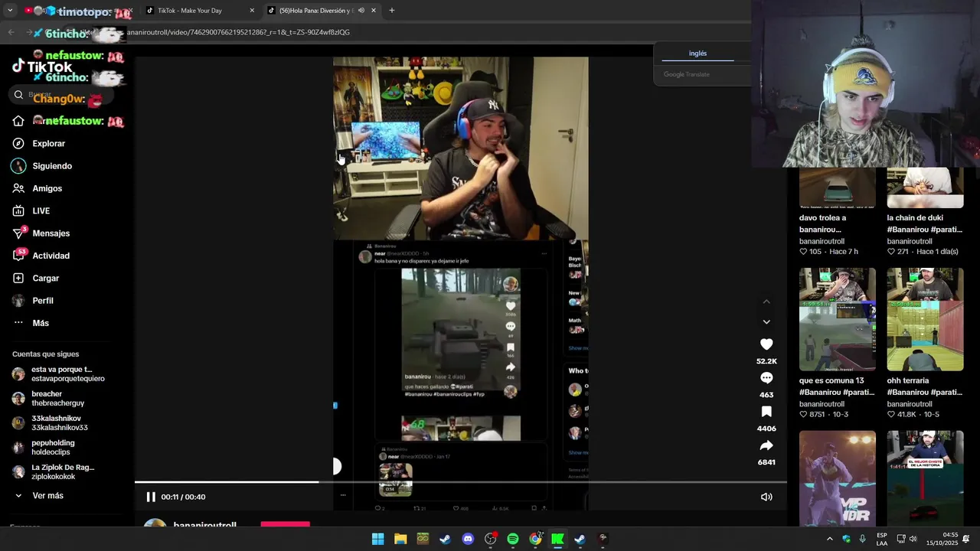Click 'la chain de duki' title text
Viewport: 980px width, 551px height.
point(925,223)
